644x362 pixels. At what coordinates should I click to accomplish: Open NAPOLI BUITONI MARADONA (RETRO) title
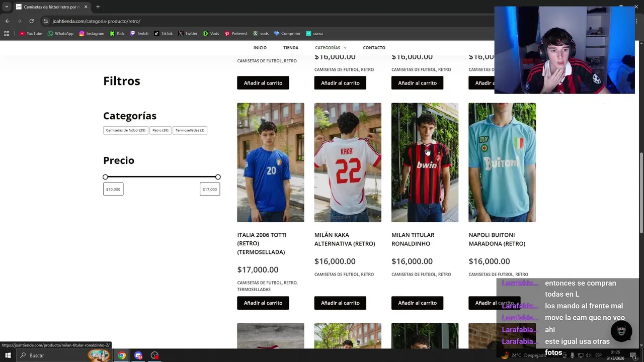(x=497, y=239)
